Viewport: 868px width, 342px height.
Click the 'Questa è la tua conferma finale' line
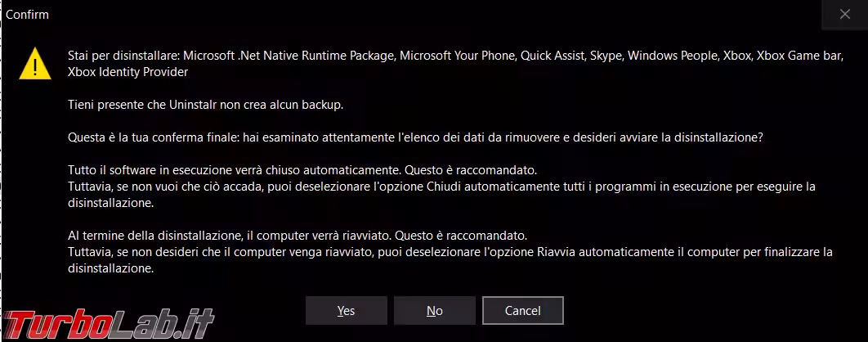[415, 137]
